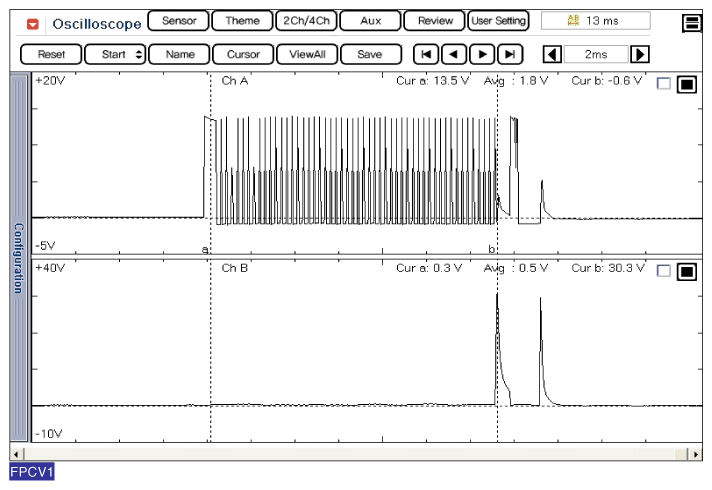Increase time base with right arrow
712x490 pixels.
640,55
